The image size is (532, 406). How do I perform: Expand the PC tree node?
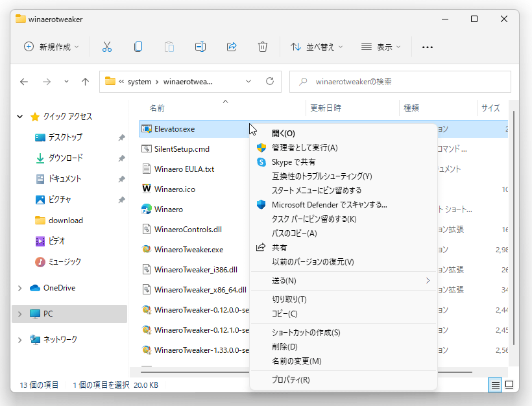[20, 314]
